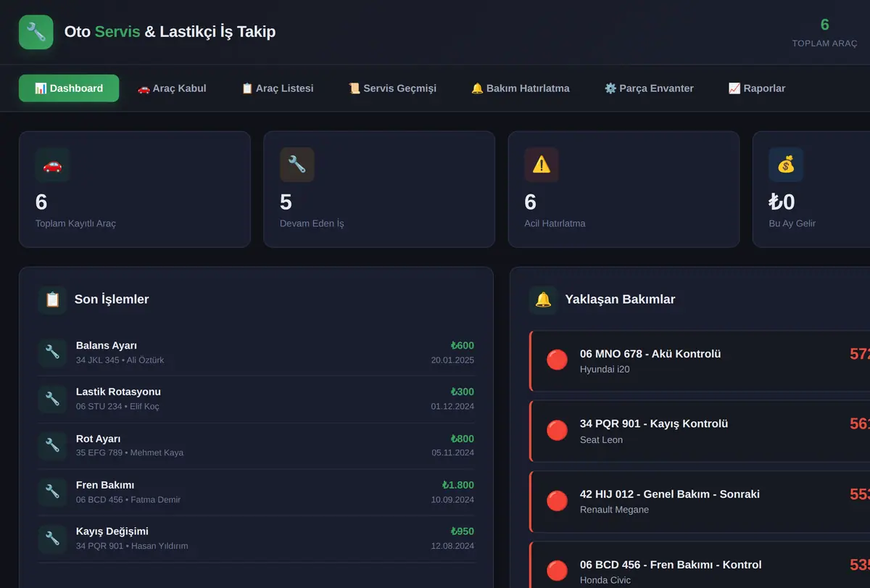This screenshot has height=588, width=870.
Task: Click the Balans Ayarı transaction title
Action: coord(107,346)
